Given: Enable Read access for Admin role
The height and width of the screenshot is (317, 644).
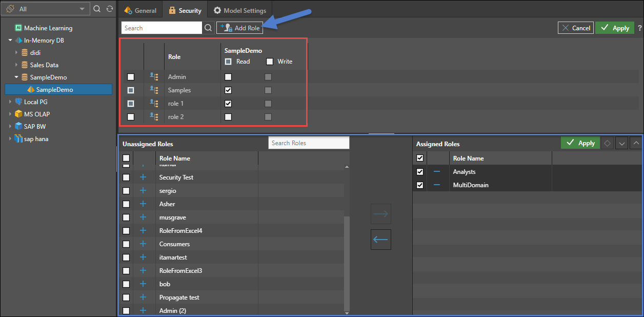Looking at the screenshot, I should coord(228,77).
